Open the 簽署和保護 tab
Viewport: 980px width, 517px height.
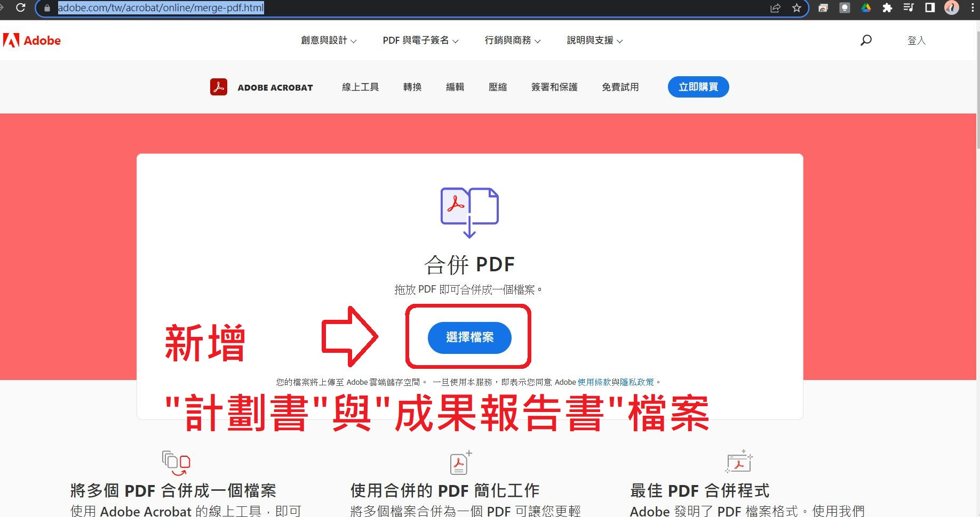(x=554, y=87)
